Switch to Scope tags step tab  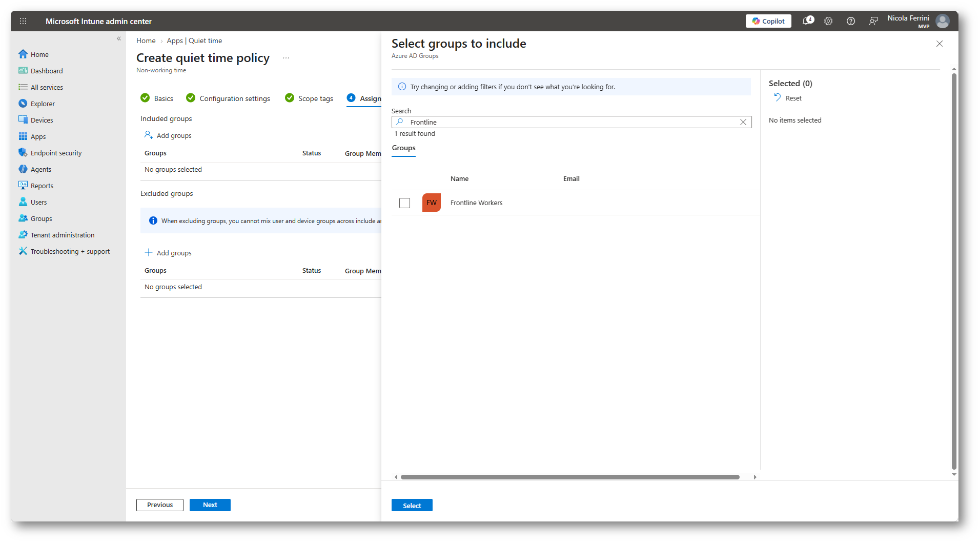309,98
